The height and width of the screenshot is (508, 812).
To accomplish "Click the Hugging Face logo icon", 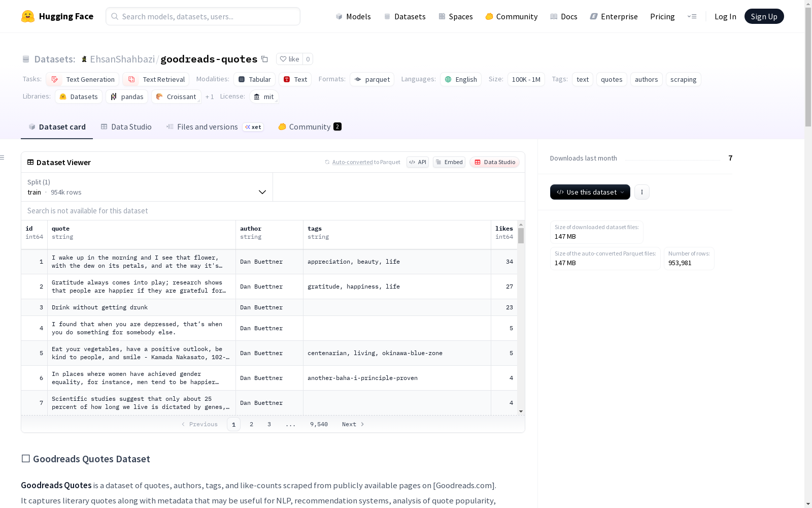I will coord(28,16).
